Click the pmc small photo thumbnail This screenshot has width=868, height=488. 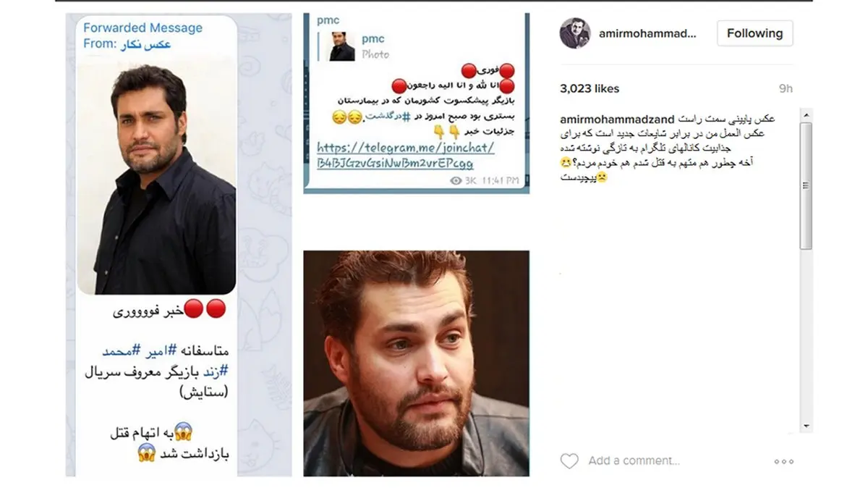341,45
